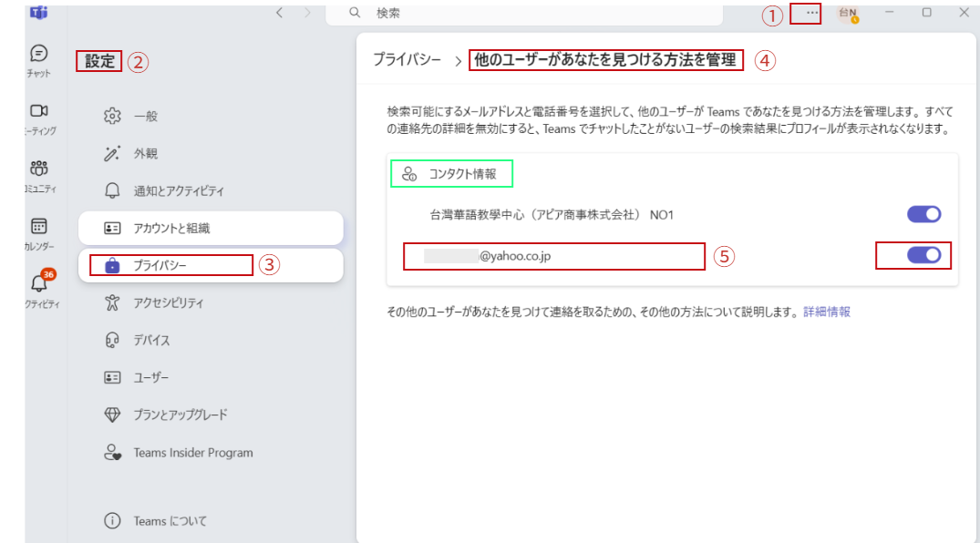Open the three-dot more options menu
Image resolution: width=980 pixels, height=543 pixels.
[x=811, y=13]
